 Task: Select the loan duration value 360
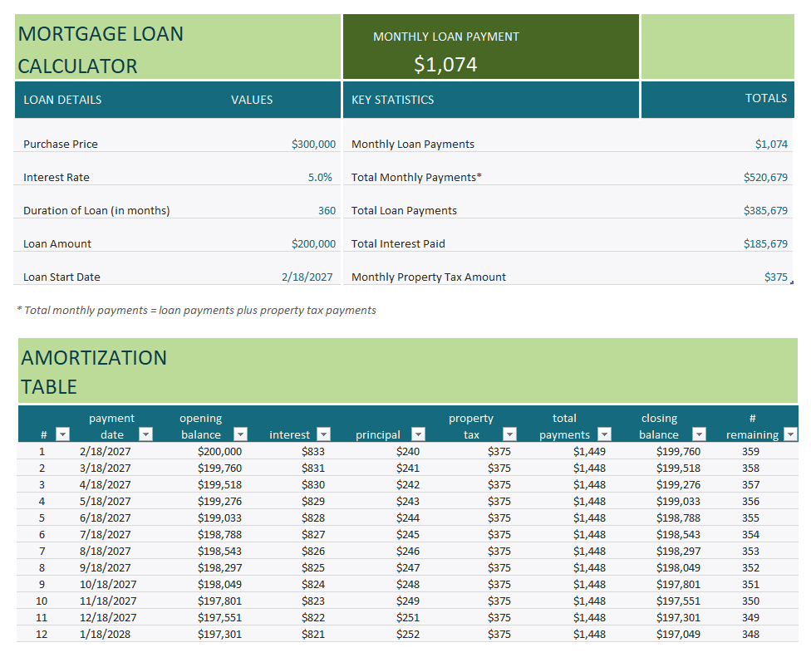327,210
